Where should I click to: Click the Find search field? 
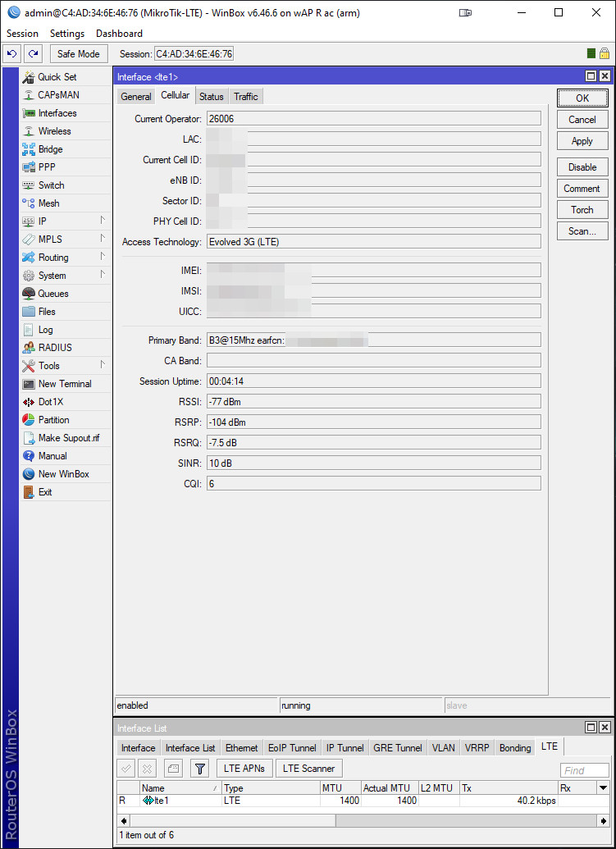(585, 770)
